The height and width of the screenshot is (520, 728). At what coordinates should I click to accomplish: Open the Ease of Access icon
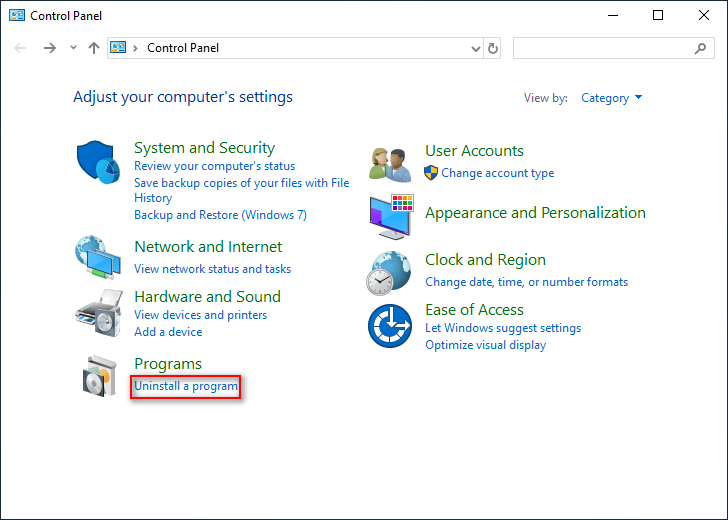[390, 325]
